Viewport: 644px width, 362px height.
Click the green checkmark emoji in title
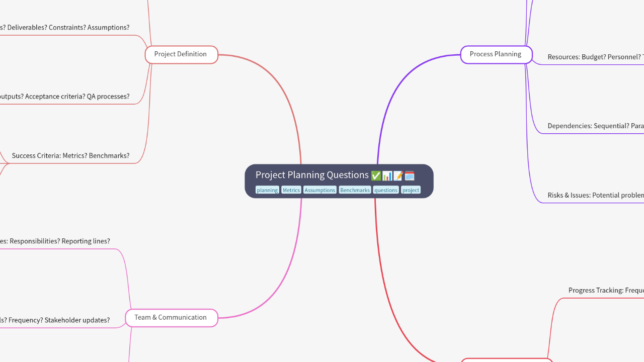coord(376,175)
